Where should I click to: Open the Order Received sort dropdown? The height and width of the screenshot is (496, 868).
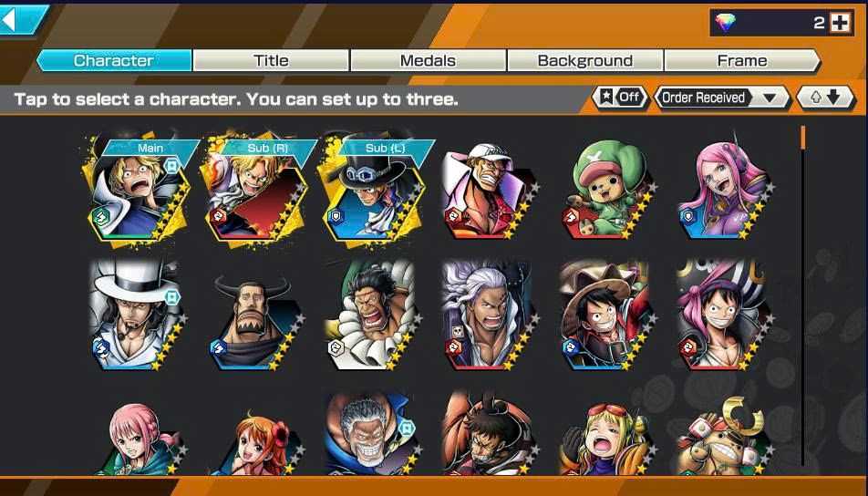tap(722, 98)
